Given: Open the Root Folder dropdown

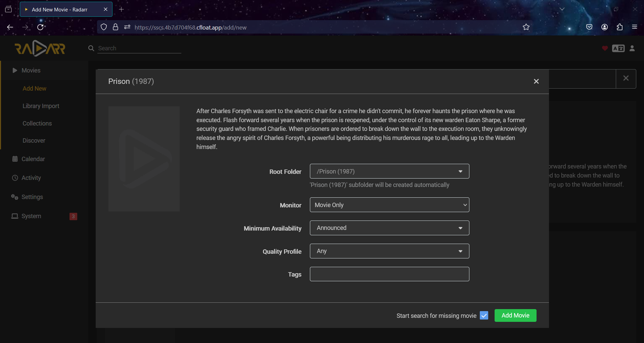Looking at the screenshot, I should point(389,171).
